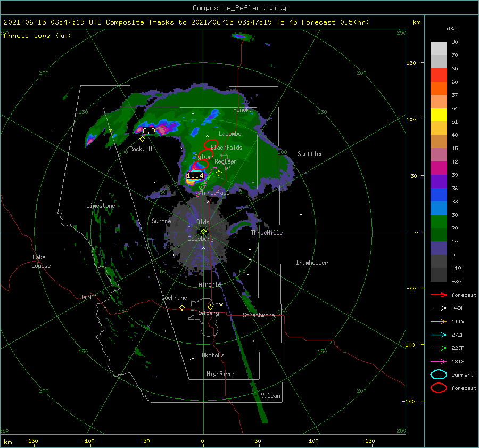Click the red 'forecast' ellipse legend symbol
This screenshot has height=448, width=479.
coord(439,388)
